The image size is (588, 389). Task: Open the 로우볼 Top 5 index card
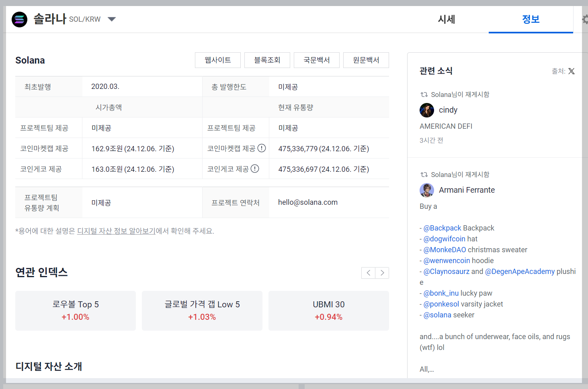(x=76, y=311)
